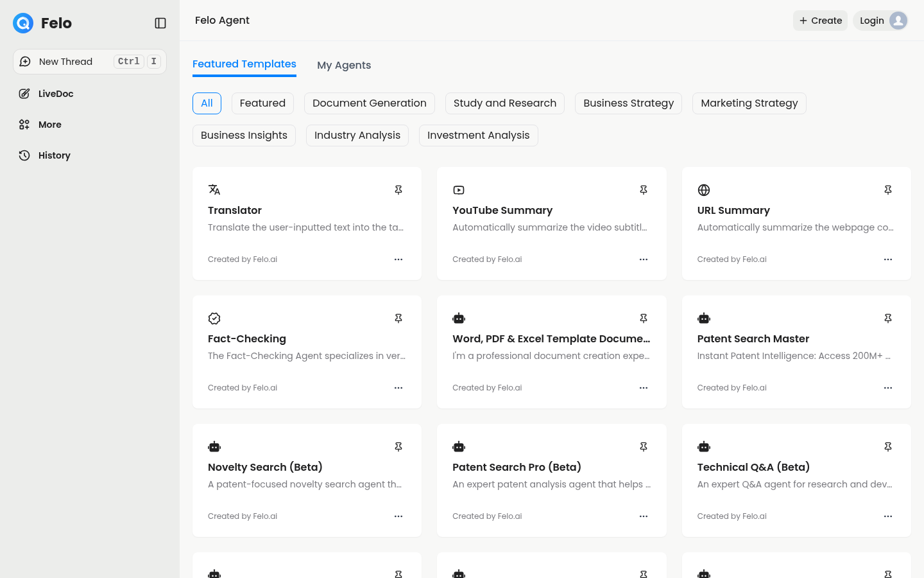Open Word, PDF & Excel card options

[644, 388]
